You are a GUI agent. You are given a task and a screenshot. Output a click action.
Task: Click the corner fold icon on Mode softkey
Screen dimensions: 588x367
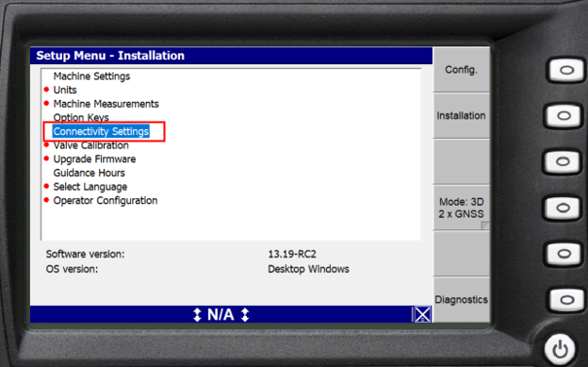click(485, 225)
